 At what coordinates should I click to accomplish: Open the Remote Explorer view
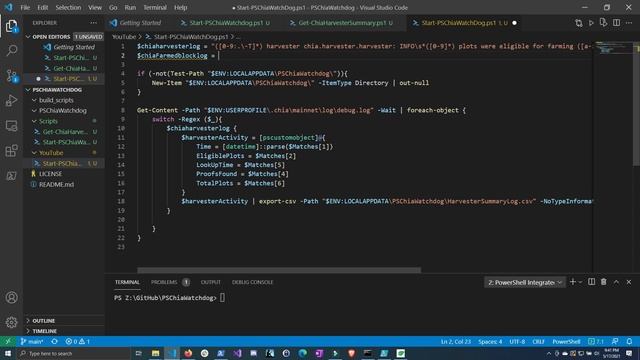pos(11,126)
